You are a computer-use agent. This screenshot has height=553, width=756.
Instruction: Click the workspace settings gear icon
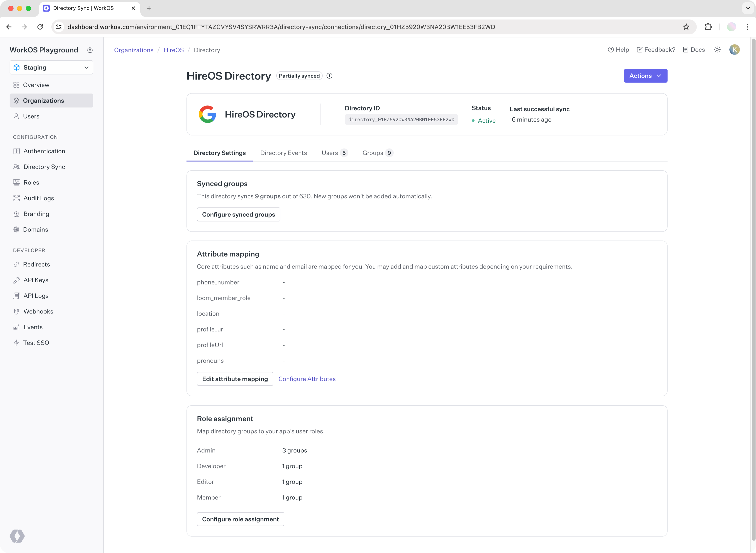[x=90, y=50]
